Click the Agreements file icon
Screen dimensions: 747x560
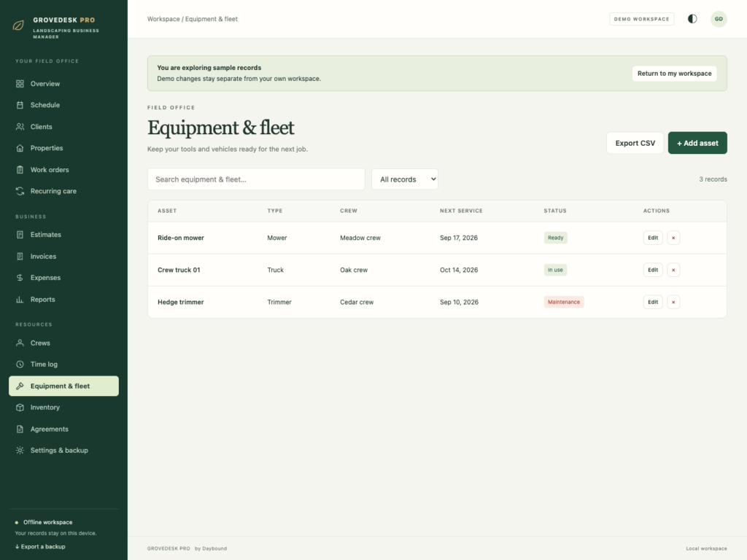(x=20, y=429)
